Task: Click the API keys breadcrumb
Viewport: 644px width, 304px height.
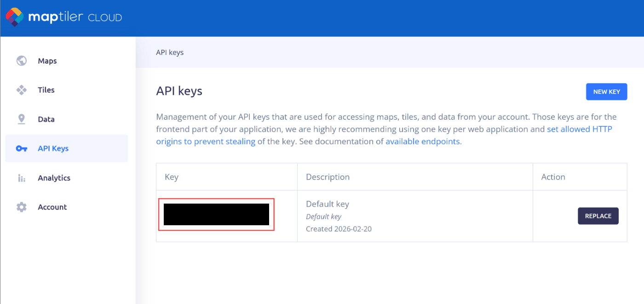Action: pos(170,53)
